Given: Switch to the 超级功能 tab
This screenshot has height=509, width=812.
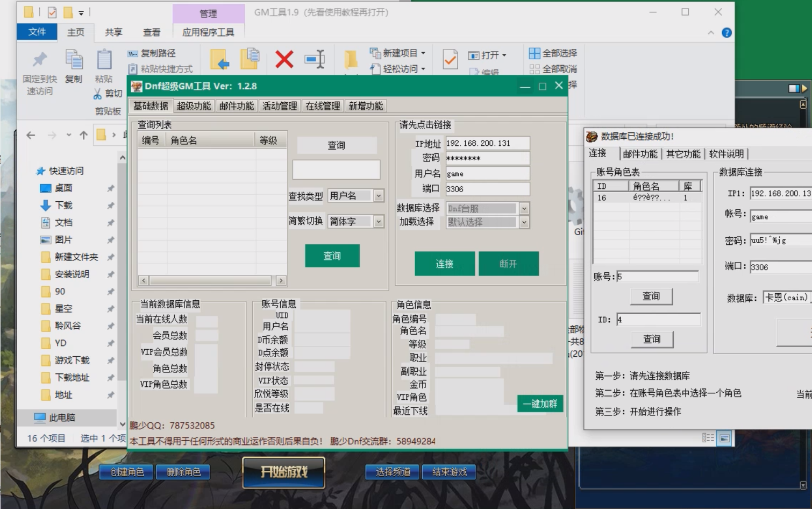Looking at the screenshot, I should pyautogui.click(x=193, y=105).
